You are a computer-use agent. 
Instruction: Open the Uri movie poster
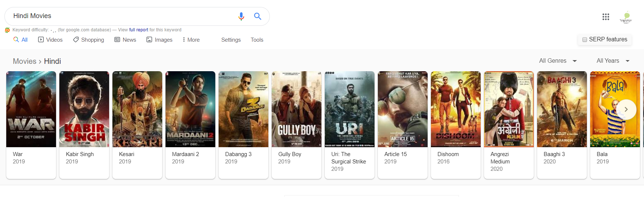350,109
